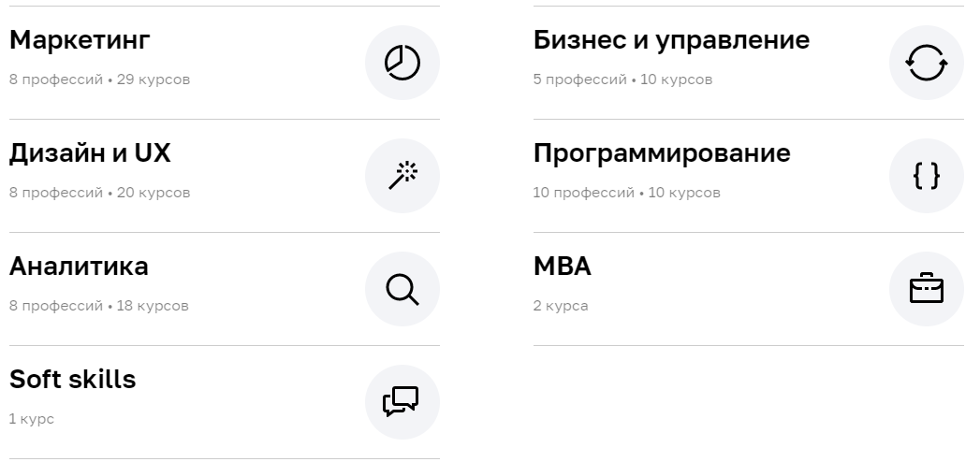Open the Дизайн и UX category heading
Viewport: 980px width, 462px height.
(90, 153)
